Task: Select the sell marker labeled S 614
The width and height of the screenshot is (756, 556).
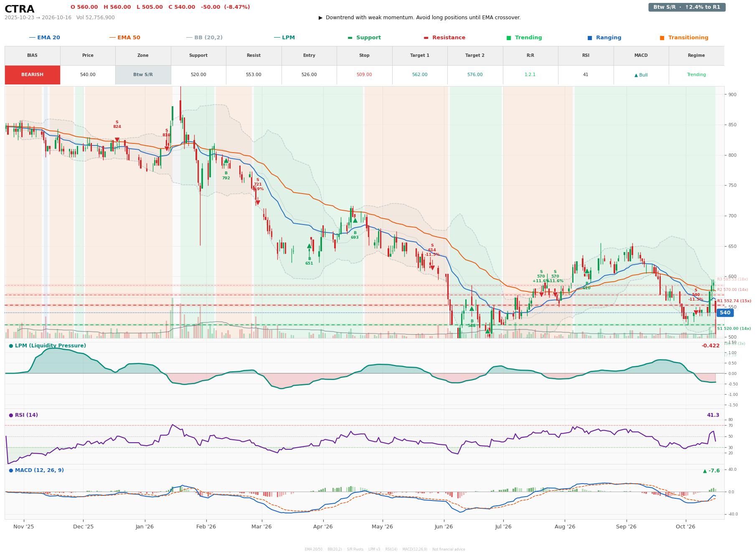Action: 432,268
